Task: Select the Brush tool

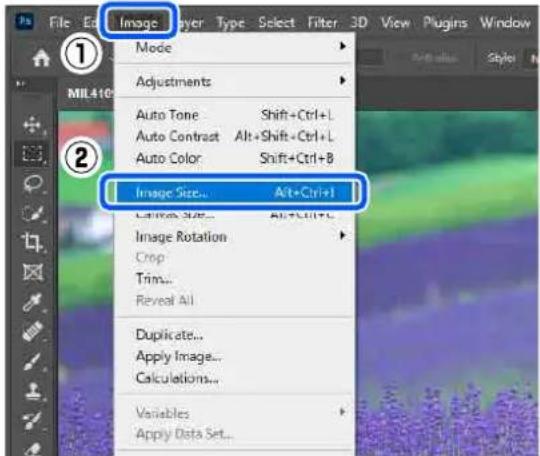Action: (x=32, y=362)
